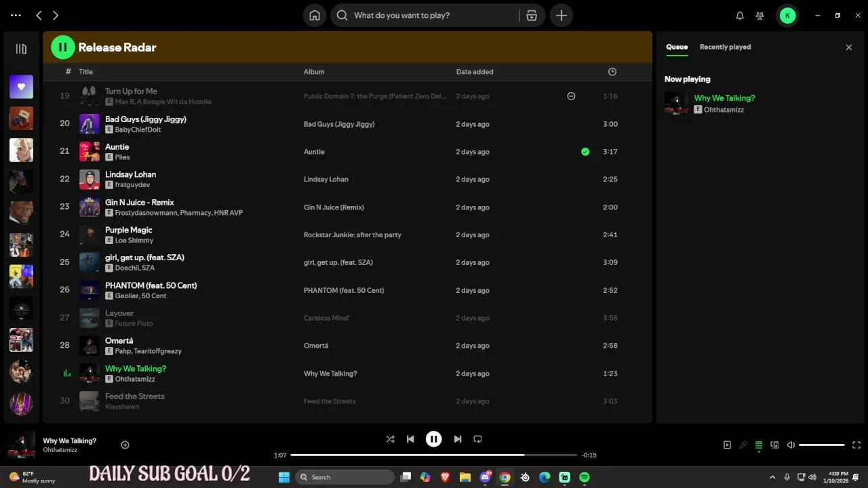
Task: Seek on the song progress bar
Action: 434,455
